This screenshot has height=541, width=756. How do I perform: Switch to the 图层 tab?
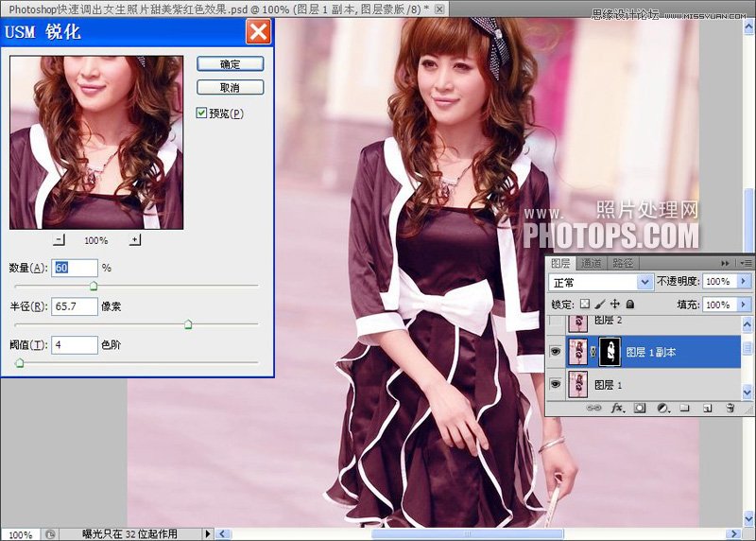560,263
